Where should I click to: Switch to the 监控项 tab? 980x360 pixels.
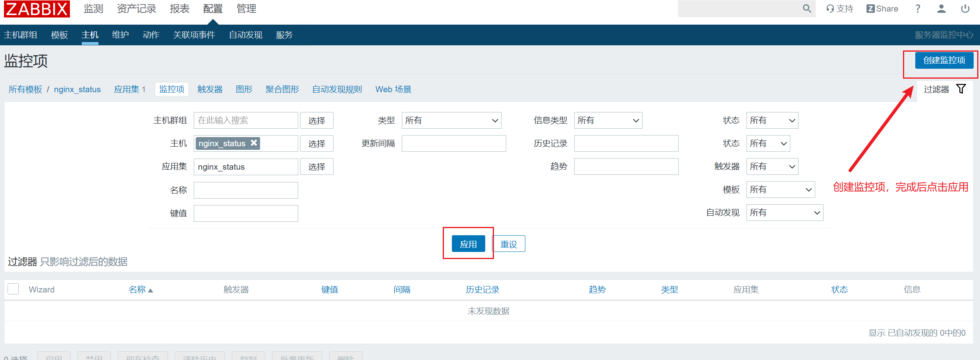pos(172,89)
